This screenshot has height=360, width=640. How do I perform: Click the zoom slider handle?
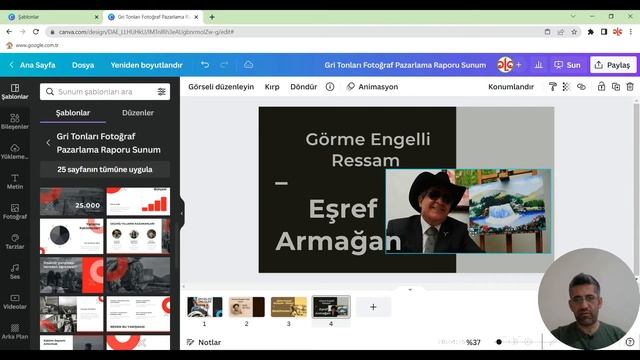click(498, 342)
